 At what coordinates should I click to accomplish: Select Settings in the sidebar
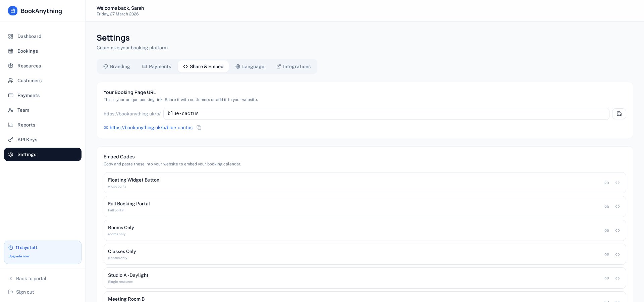click(x=43, y=154)
